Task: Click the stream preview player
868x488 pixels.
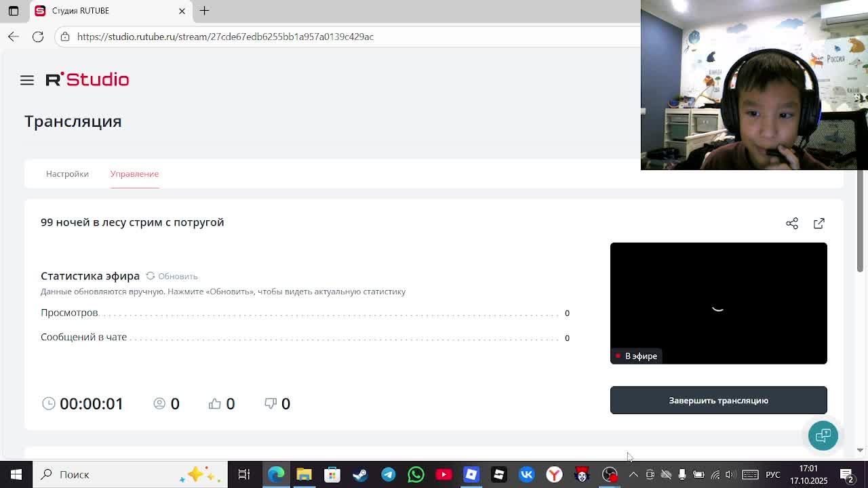Action: (719, 303)
